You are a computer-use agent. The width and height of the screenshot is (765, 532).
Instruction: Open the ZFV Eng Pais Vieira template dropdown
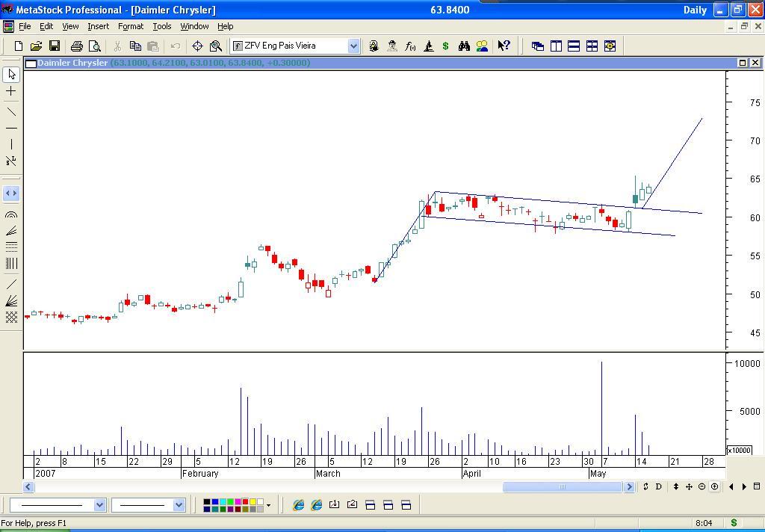click(353, 46)
